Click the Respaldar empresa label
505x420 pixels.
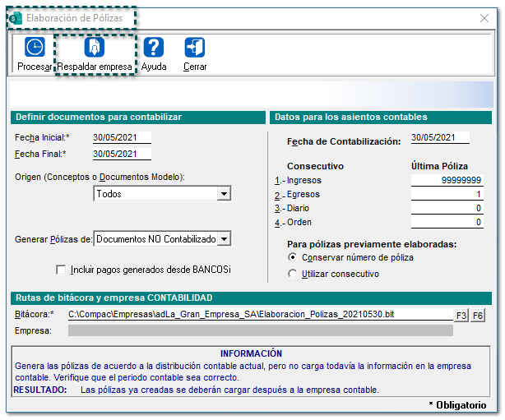pos(95,67)
